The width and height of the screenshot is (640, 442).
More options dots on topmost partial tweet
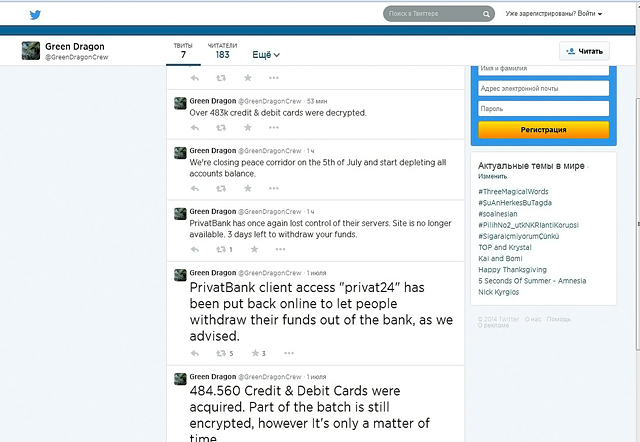tap(274, 78)
